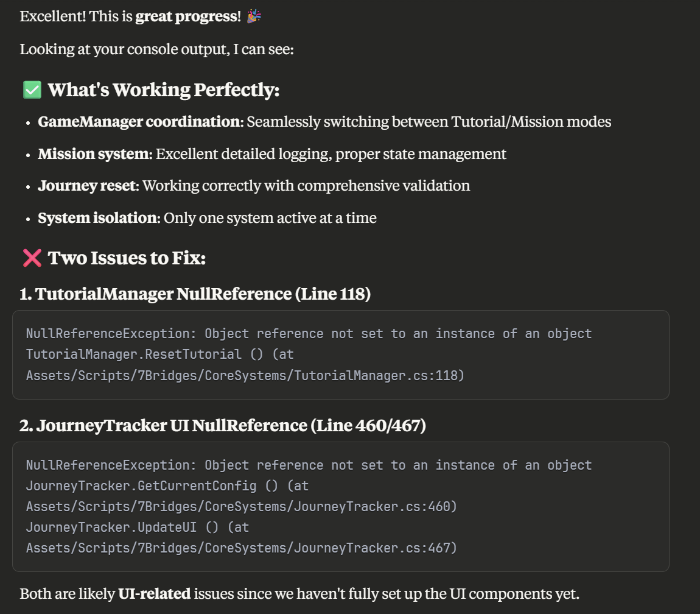Click the "Two Issues to Fix" heading
The image size is (700, 614).
[127, 258]
